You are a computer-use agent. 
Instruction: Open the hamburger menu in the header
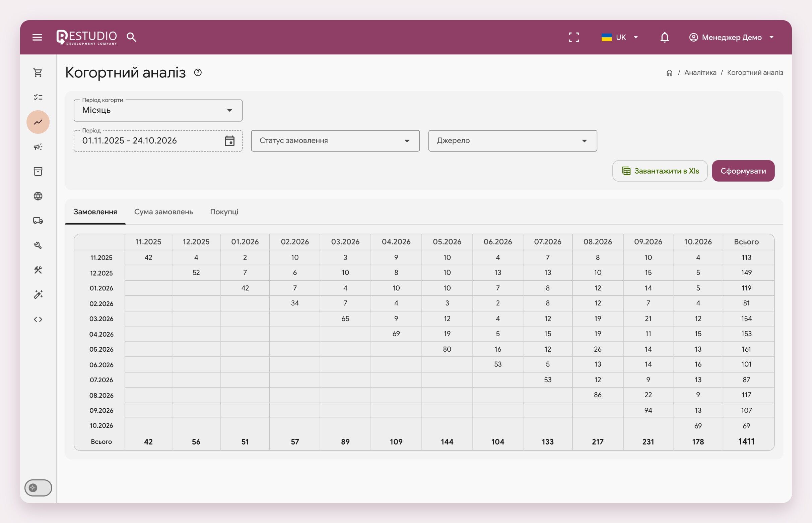(x=37, y=37)
